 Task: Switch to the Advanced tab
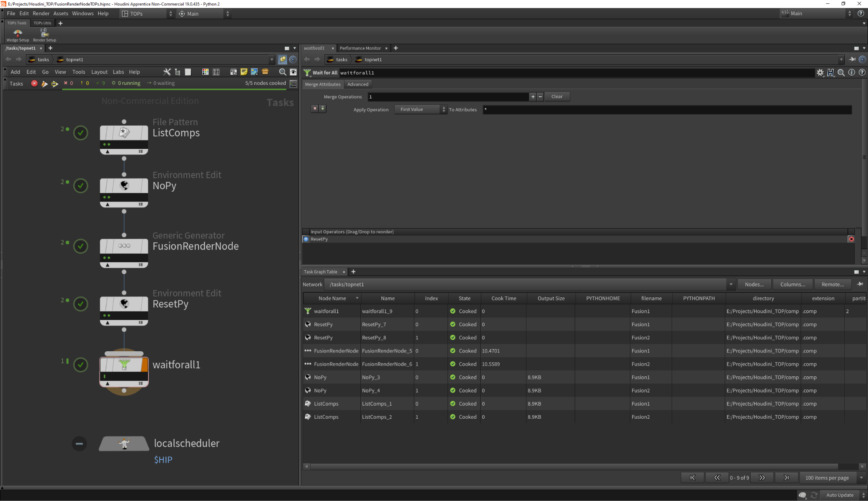point(358,84)
